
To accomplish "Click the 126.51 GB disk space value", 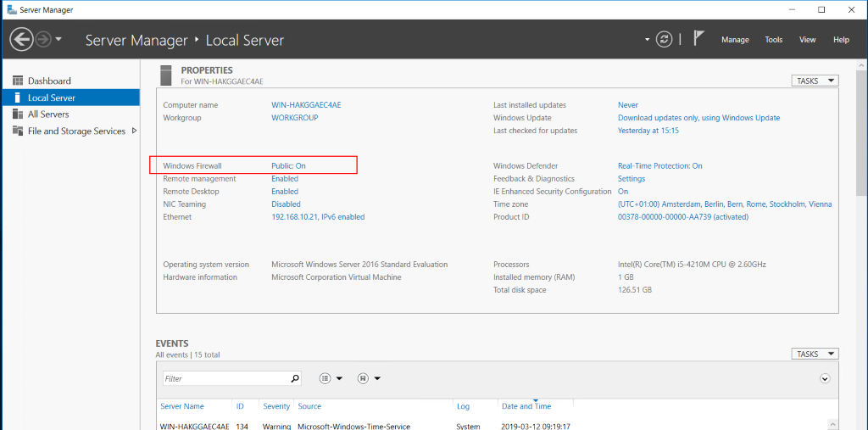I will tap(635, 290).
